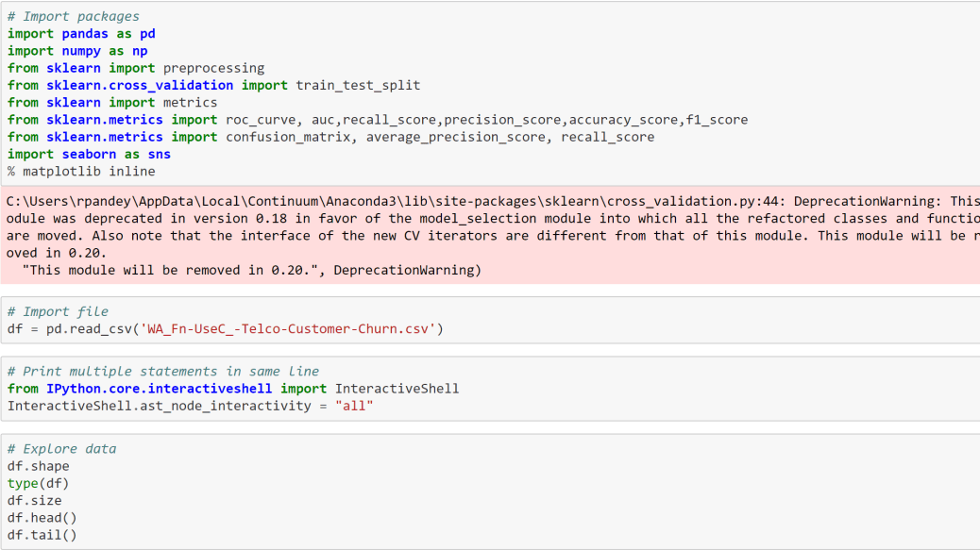Click the pd.read_csv Telco-Customer-Churn line

225,329
